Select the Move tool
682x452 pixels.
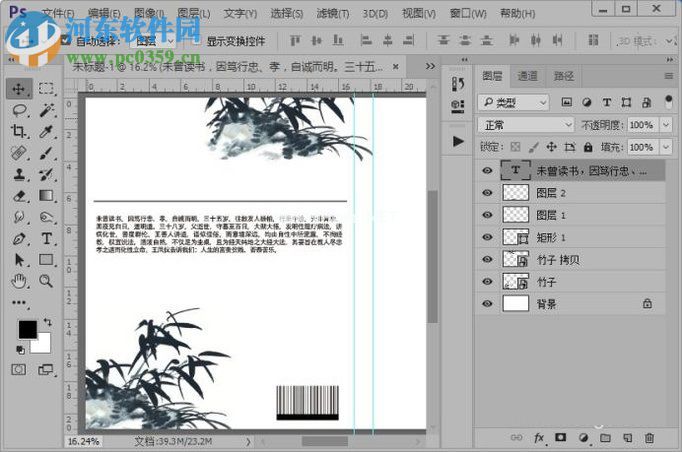(19, 89)
